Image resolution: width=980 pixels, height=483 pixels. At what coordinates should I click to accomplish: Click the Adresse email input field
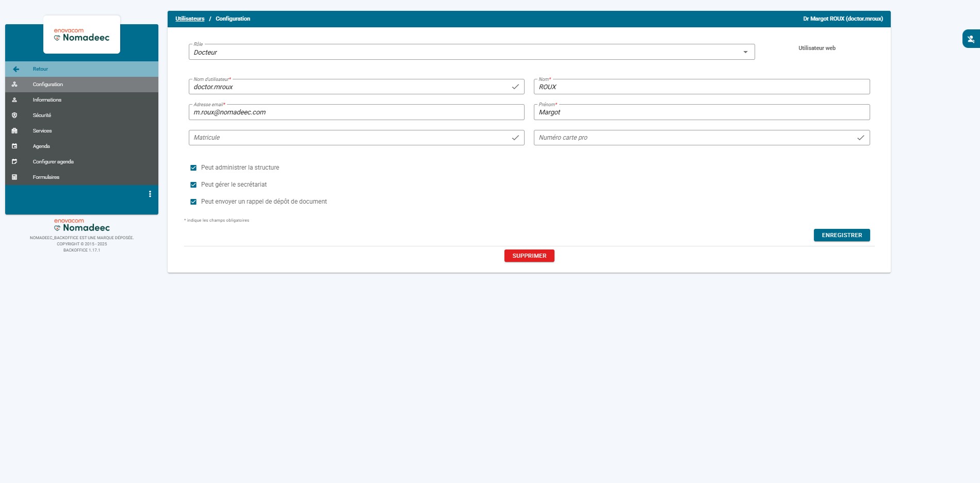[356, 112]
